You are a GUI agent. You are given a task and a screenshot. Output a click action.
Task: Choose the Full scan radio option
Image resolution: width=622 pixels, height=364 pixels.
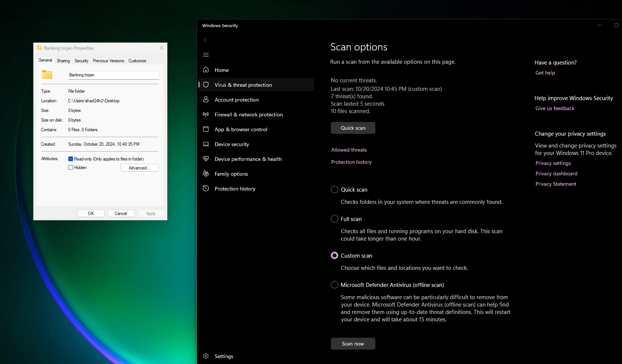pyautogui.click(x=334, y=219)
